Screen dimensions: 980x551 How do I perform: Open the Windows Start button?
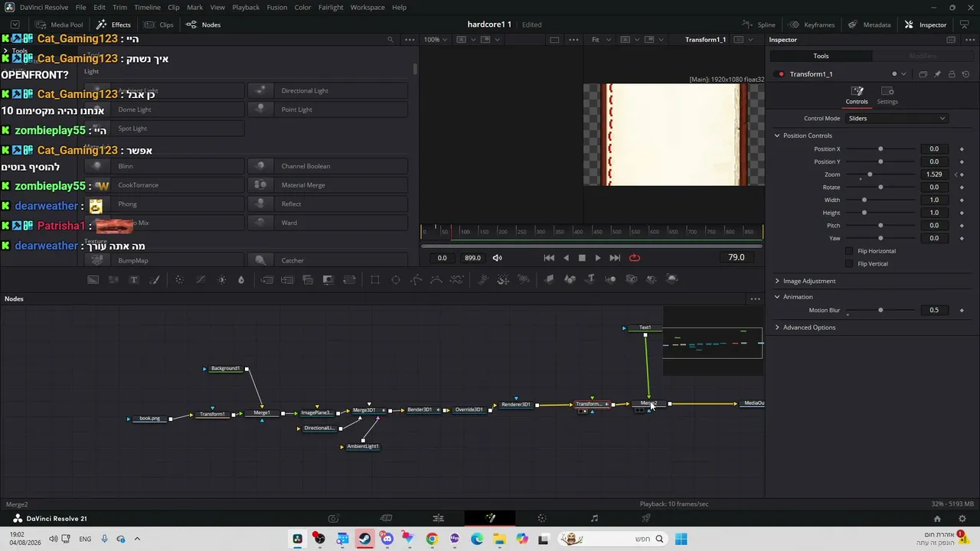click(x=681, y=539)
